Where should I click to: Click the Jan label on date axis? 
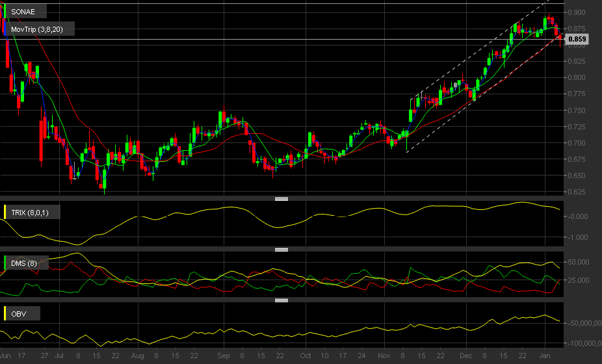click(x=545, y=356)
